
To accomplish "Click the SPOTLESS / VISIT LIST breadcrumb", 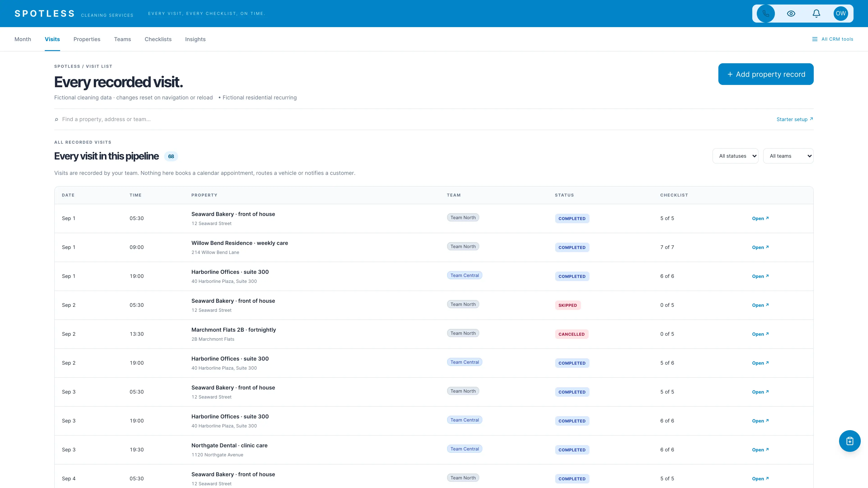I will click(x=83, y=66).
